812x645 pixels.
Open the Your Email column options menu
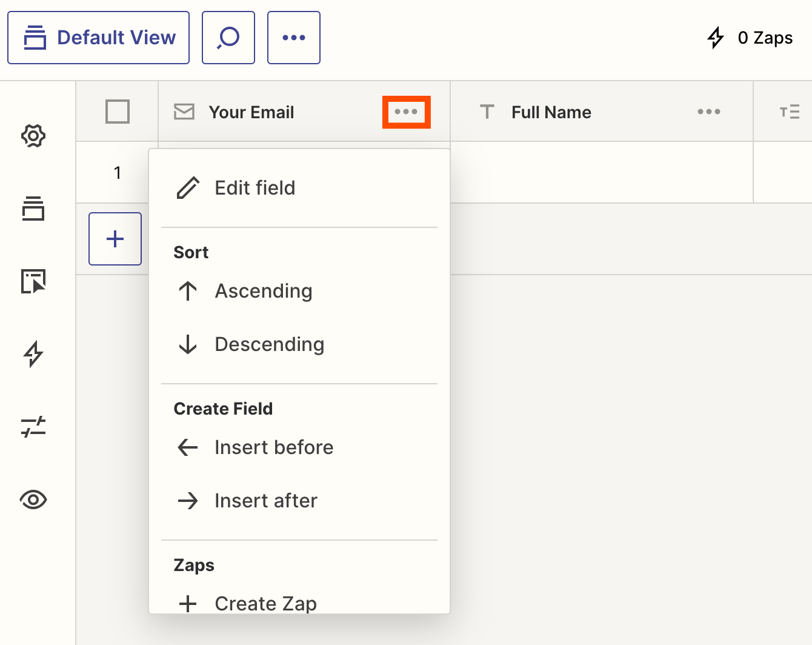click(406, 112)
